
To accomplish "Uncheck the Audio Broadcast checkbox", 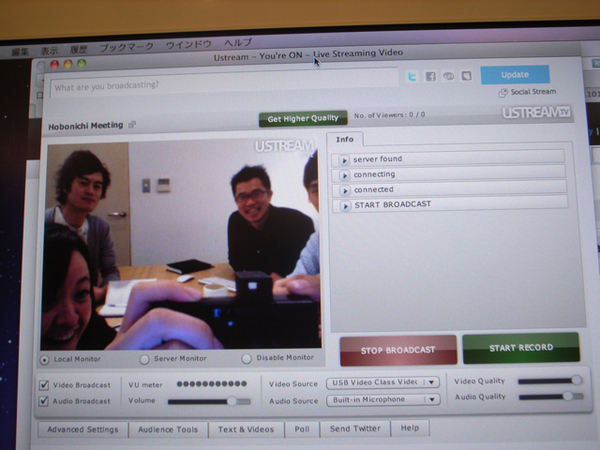I will tap(44, 401).
